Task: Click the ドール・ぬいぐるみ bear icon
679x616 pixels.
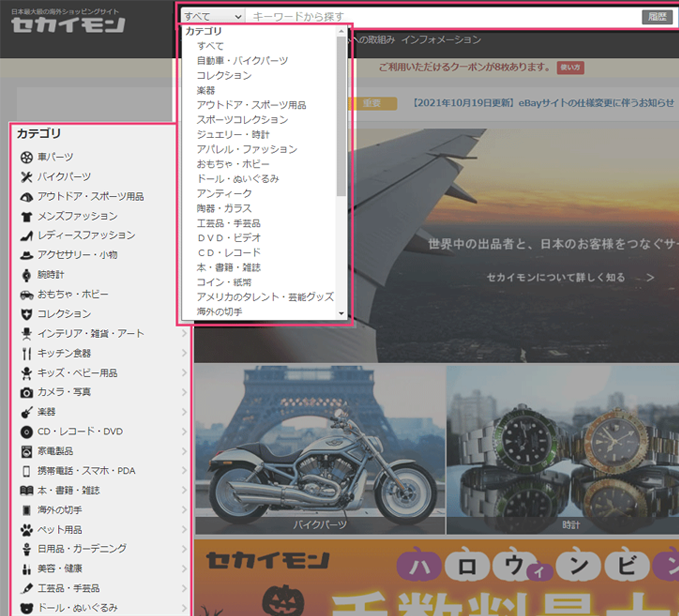Action: 26,608
